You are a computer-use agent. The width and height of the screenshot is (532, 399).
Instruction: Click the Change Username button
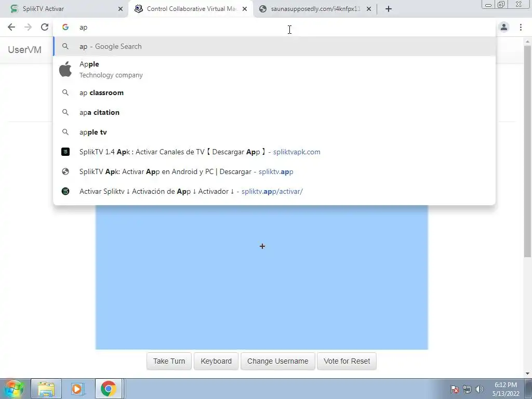coord(278,361)
